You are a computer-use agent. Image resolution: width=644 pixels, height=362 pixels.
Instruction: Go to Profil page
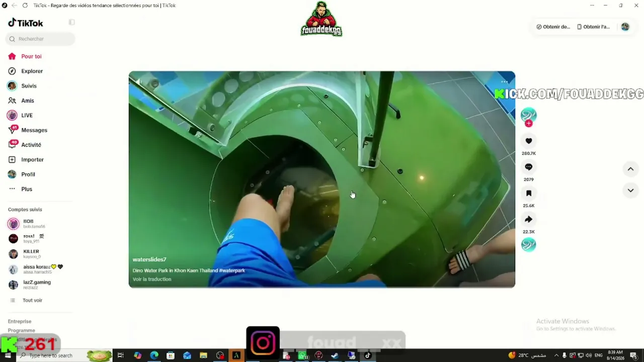click(28, 174)
